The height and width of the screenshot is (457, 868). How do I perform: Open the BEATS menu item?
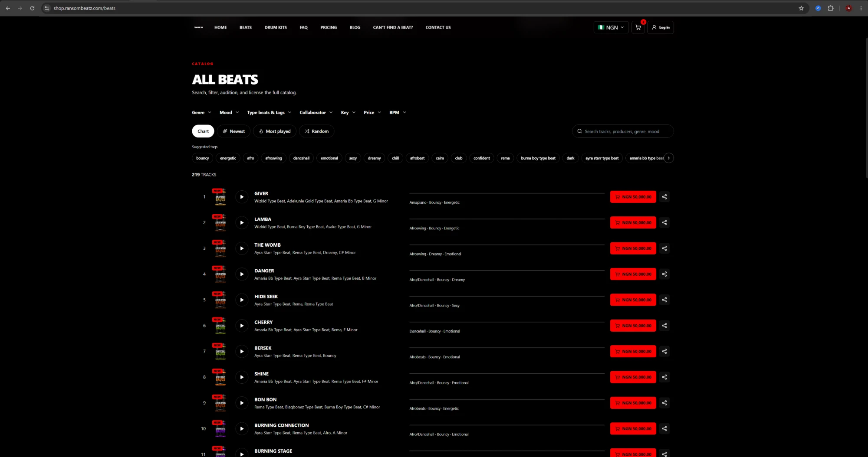246,27
